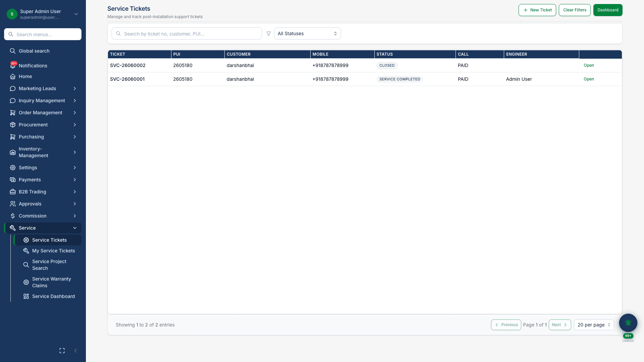644x362 pixels.
Task: Click the Settings gear icon
Action: point(13,168)
